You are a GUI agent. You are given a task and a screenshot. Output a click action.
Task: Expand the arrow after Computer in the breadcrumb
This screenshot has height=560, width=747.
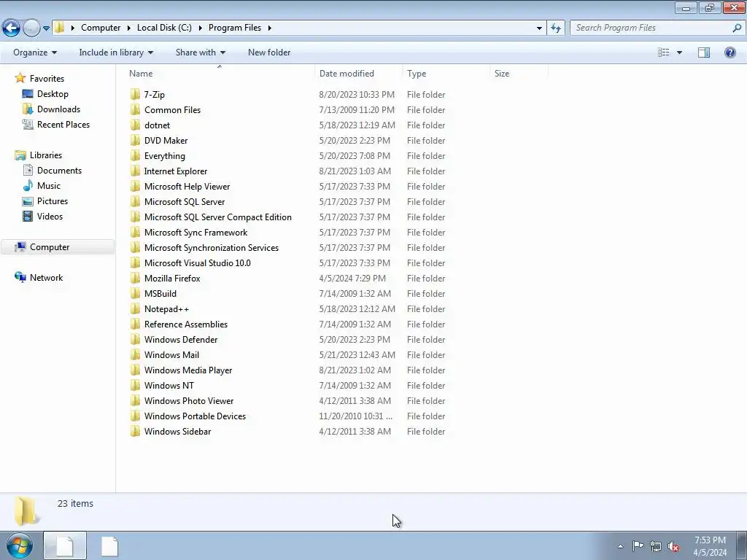click(x=128, y=28)
